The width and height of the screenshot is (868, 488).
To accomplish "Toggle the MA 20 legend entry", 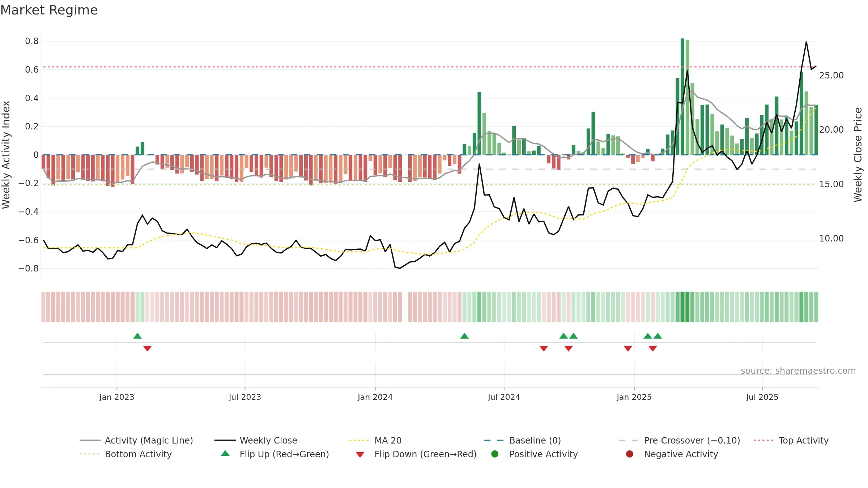I will tap(375, 440).
